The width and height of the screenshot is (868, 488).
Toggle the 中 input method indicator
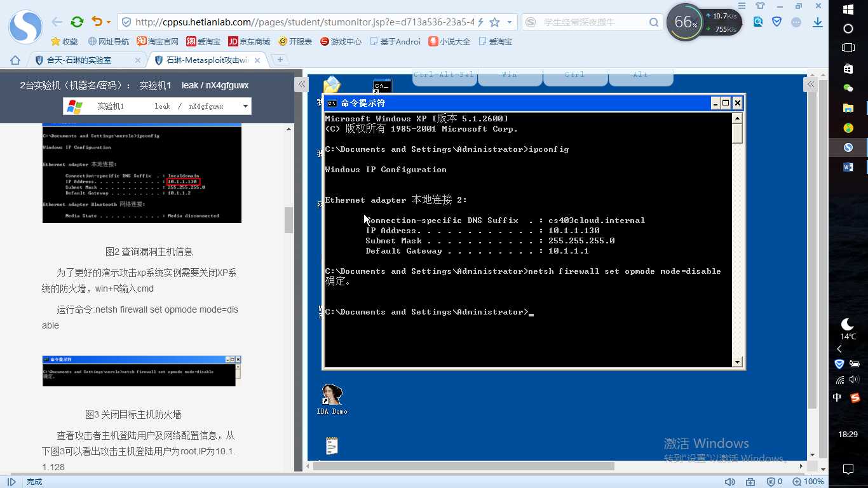[x=837, y=398]
